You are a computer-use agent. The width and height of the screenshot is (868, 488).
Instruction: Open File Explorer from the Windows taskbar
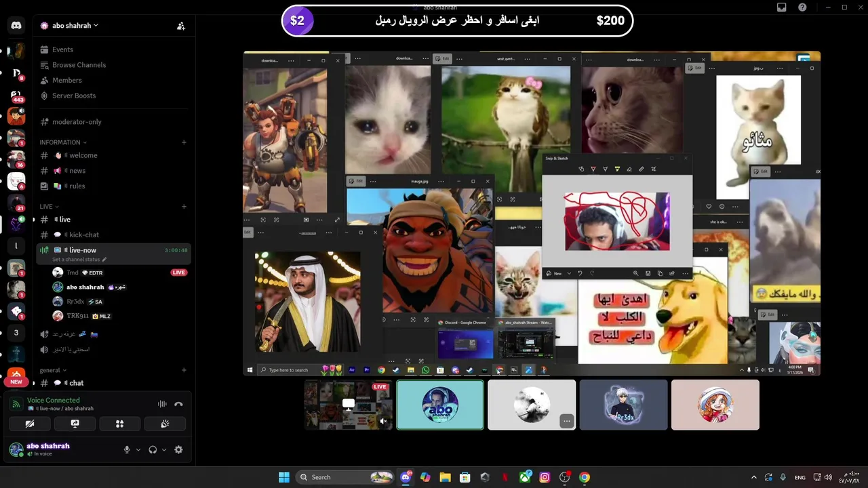click(445, 477)
